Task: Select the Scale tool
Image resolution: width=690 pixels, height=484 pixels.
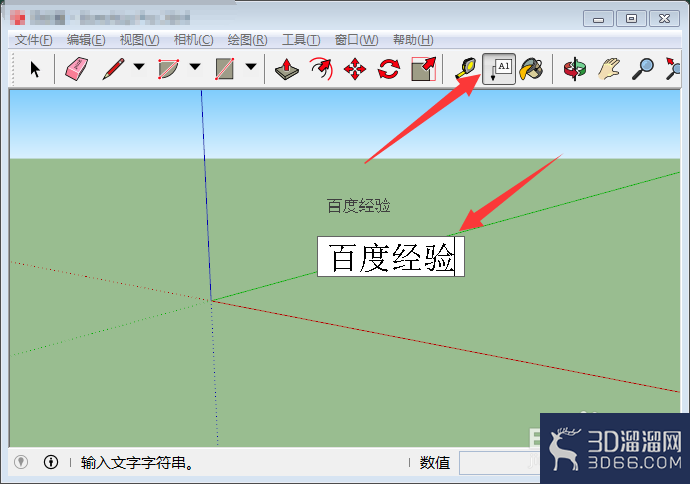Action: [x=423, y=69]
